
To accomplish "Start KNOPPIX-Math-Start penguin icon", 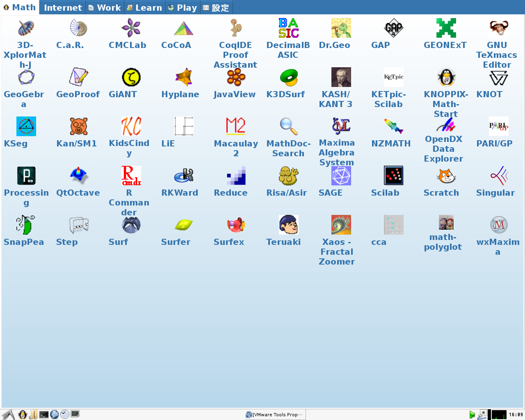I will coord(446,77).
